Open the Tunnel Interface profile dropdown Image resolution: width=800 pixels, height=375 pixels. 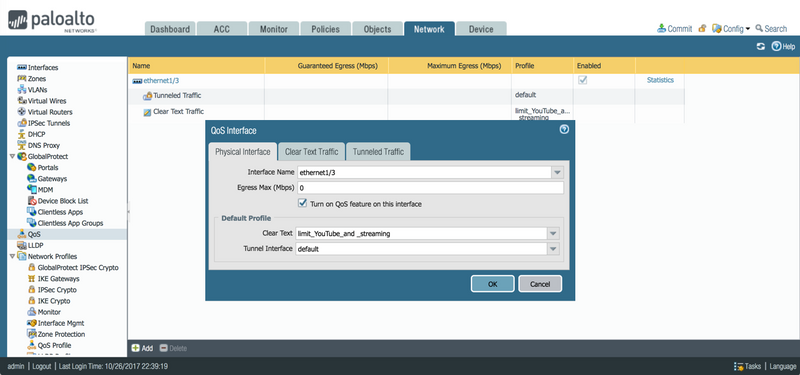[553, 249]
